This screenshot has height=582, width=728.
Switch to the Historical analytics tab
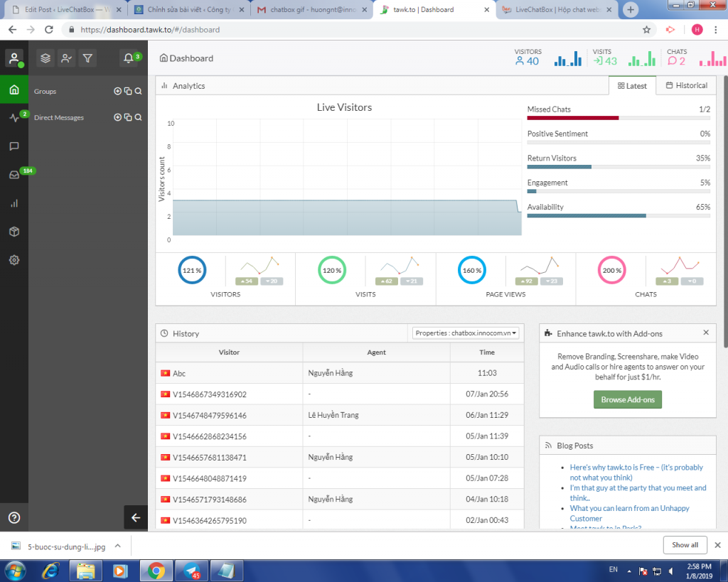pos(686,85)
